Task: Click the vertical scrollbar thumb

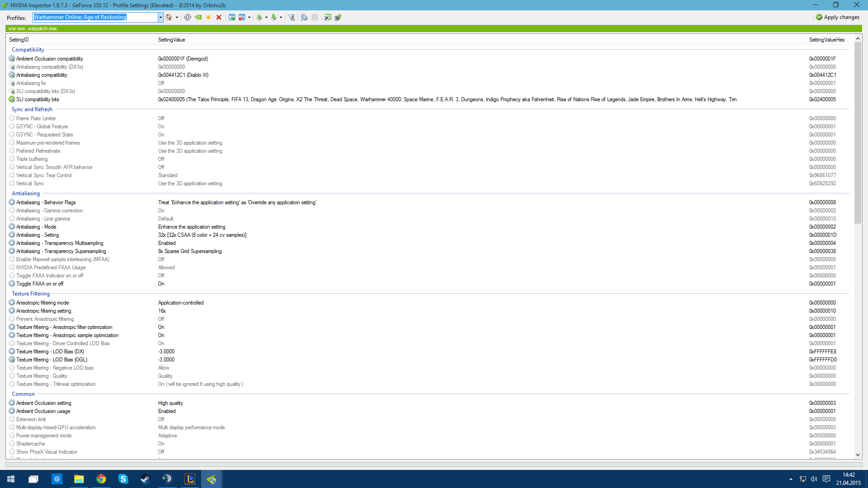Action: click(858, 133)
